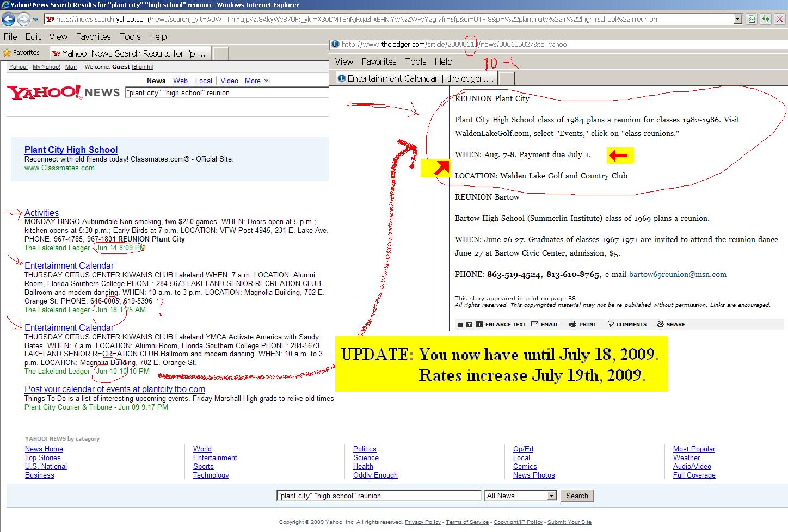Open Tools menu in theledger window
This screenshot has width=788, height=532.
point(415,61)
